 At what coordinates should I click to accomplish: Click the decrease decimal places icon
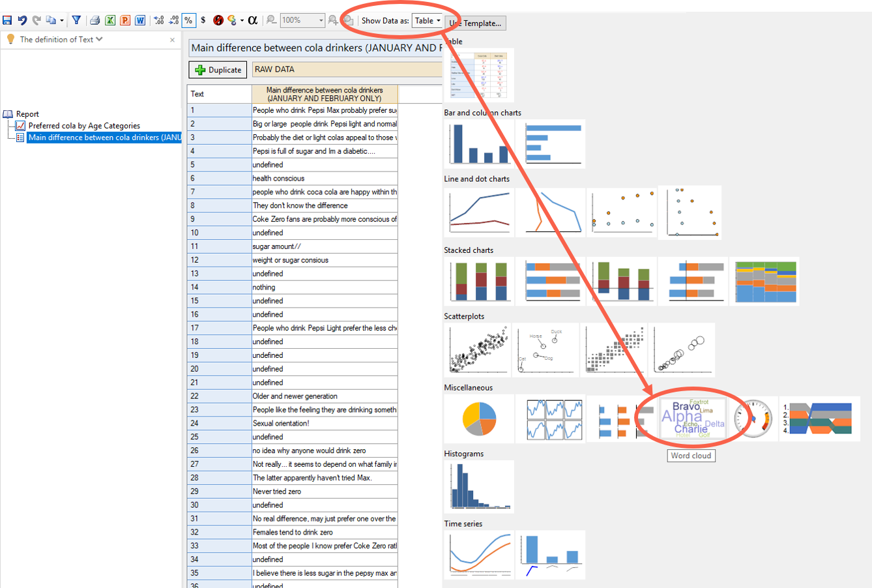pyautogui.click(x=174, y=20)
